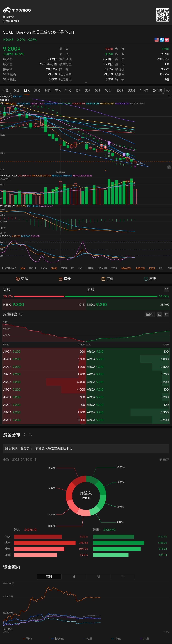Image resolution: width=172 pixels, height=644 pixels.
Task: Select the 月K timeframe tab
Action: coord(47,90)
